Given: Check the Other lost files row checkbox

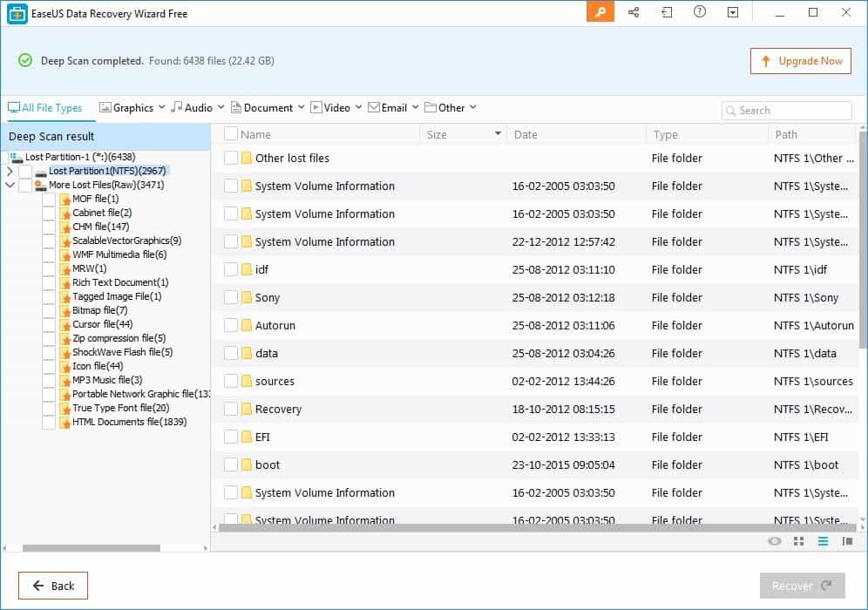Looking at the screenshot, I should point(231,158).
